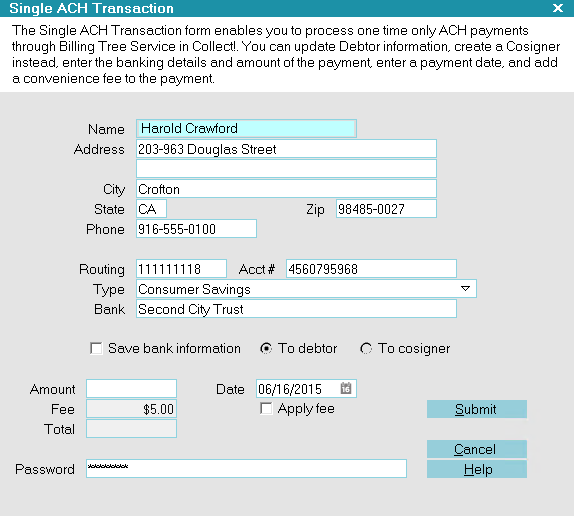Image resolution: width=574 pixels, height=516 pixels.
Task: Open the calendar picker in Date field
Action: coord(346,388)
